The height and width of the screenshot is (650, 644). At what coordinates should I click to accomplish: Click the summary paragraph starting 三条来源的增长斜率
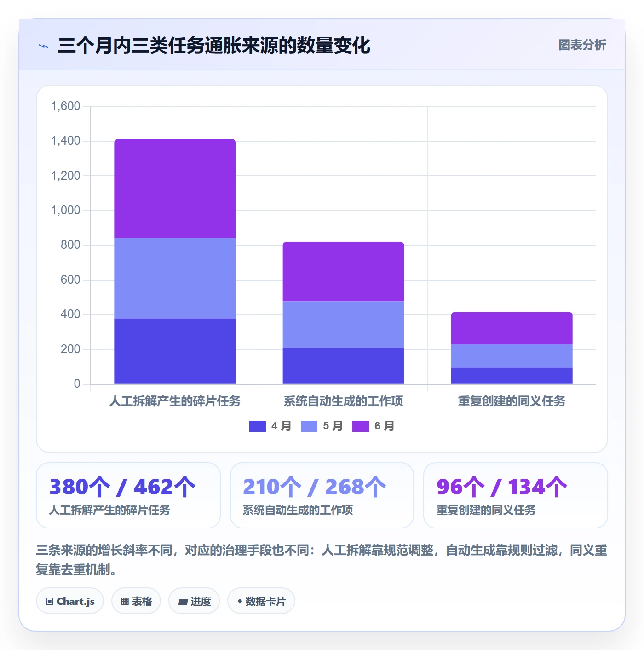pos(322,560)
